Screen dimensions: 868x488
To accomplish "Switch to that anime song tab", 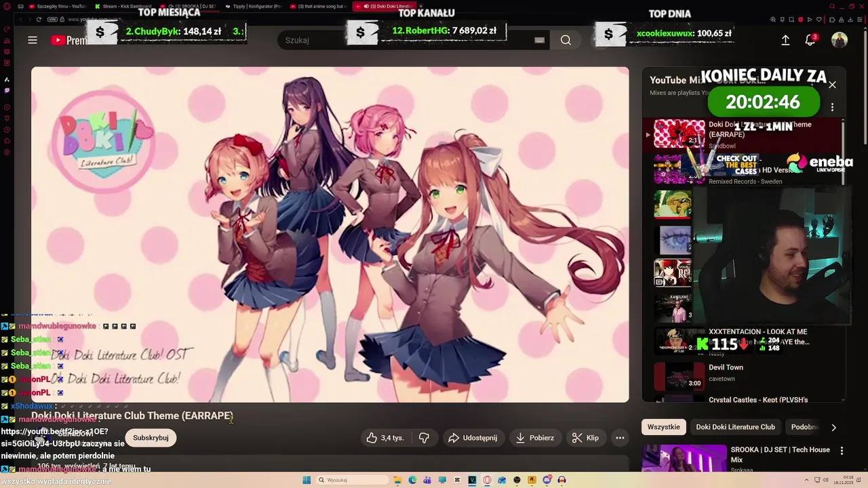I will click(x=319, y=6).
